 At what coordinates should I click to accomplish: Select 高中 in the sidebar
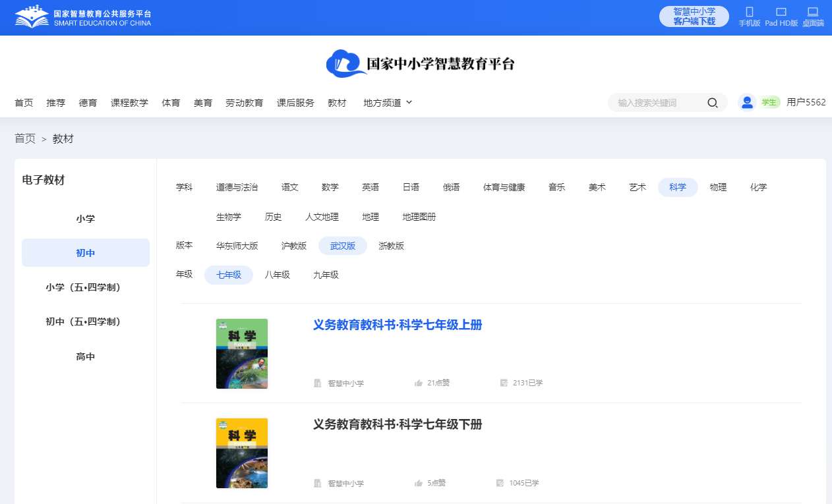(86, 356)
